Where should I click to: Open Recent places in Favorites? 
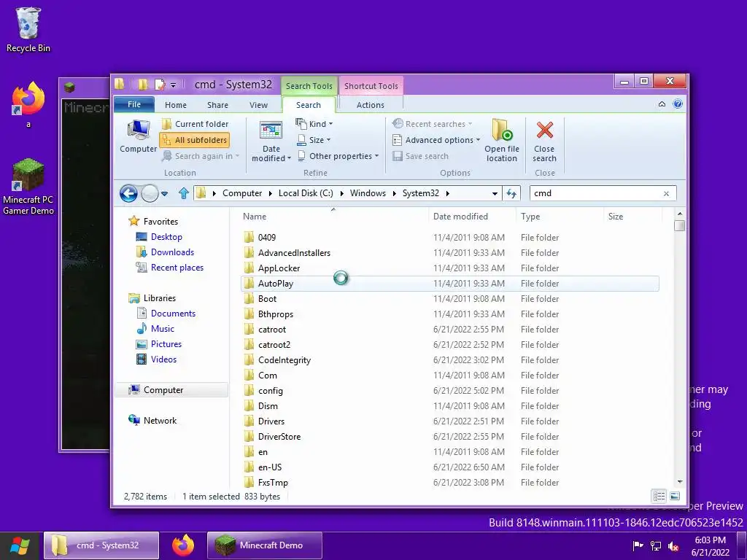(x=177, y=267)
